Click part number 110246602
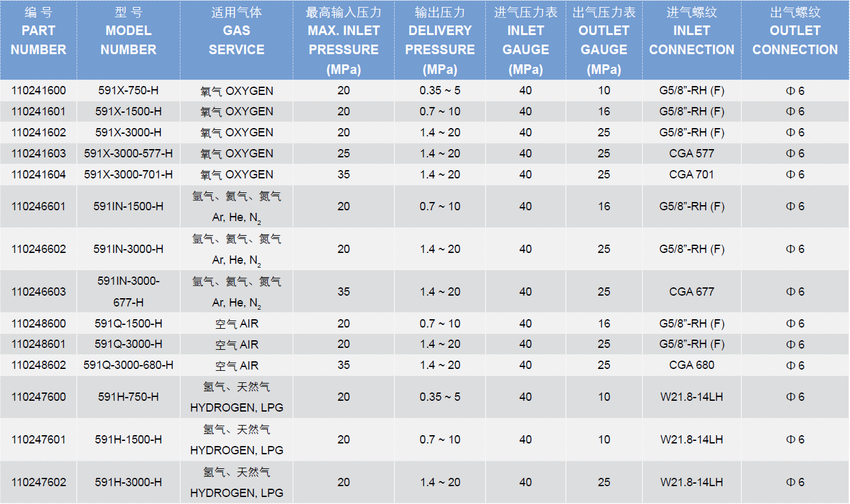Image resolution: width=850 pixels, height=504 pixels. click(38, 249)
